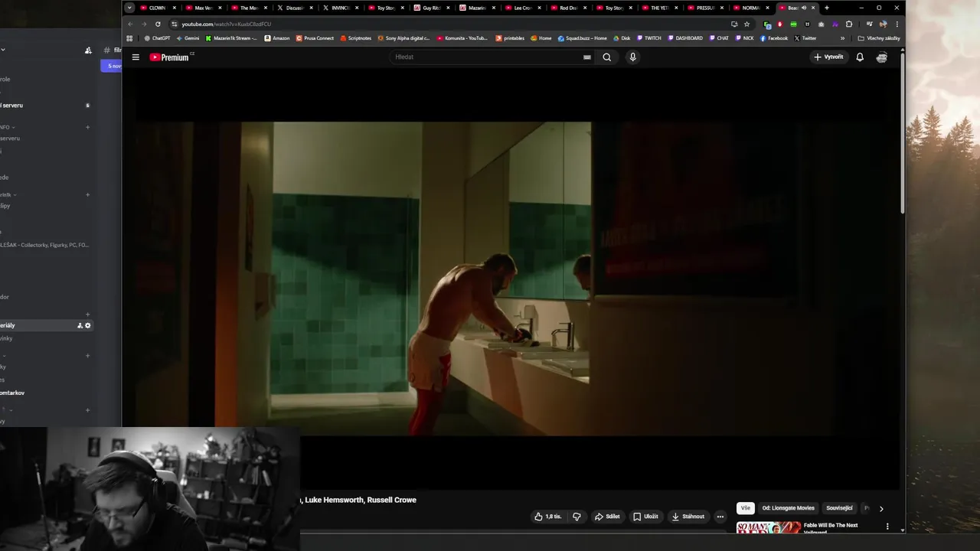
Task: Show more bookmarks overflow chevron
Action: point(842,38)
